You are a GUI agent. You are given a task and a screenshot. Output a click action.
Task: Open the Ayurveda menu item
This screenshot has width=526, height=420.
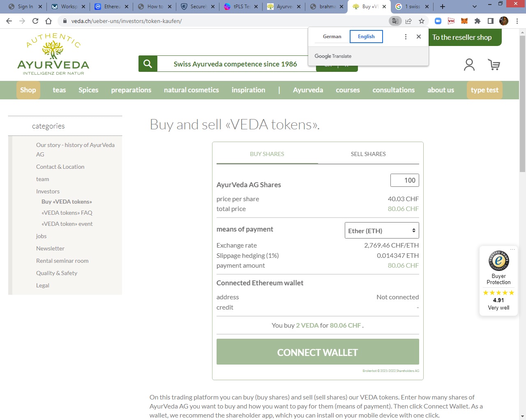coord(308,90)
